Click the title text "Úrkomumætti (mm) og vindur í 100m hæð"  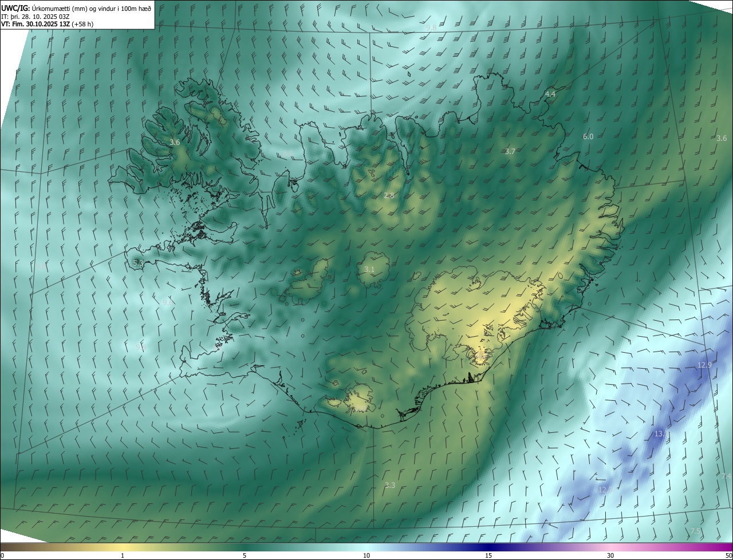click(x=92, y=8)
